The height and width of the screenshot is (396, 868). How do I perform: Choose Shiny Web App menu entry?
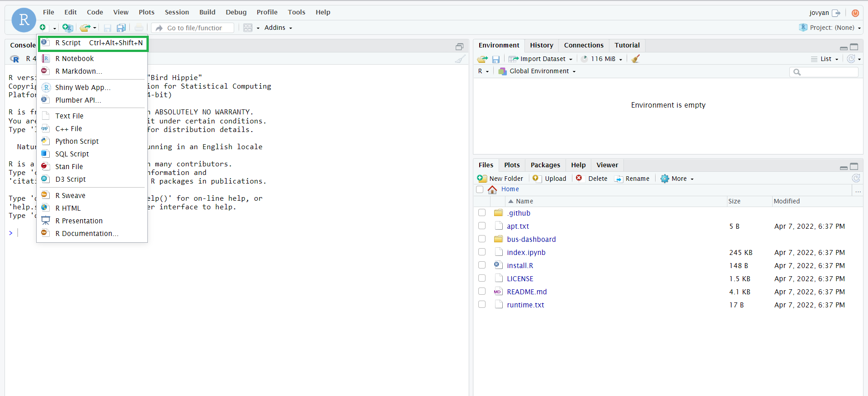92,87
